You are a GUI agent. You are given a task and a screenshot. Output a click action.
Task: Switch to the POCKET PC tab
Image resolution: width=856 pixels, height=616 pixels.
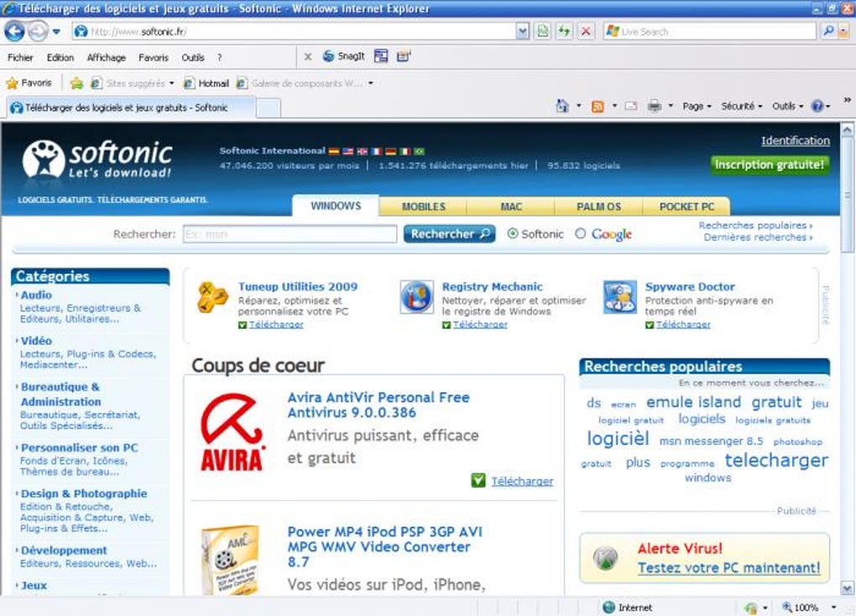tap(686, 206)
